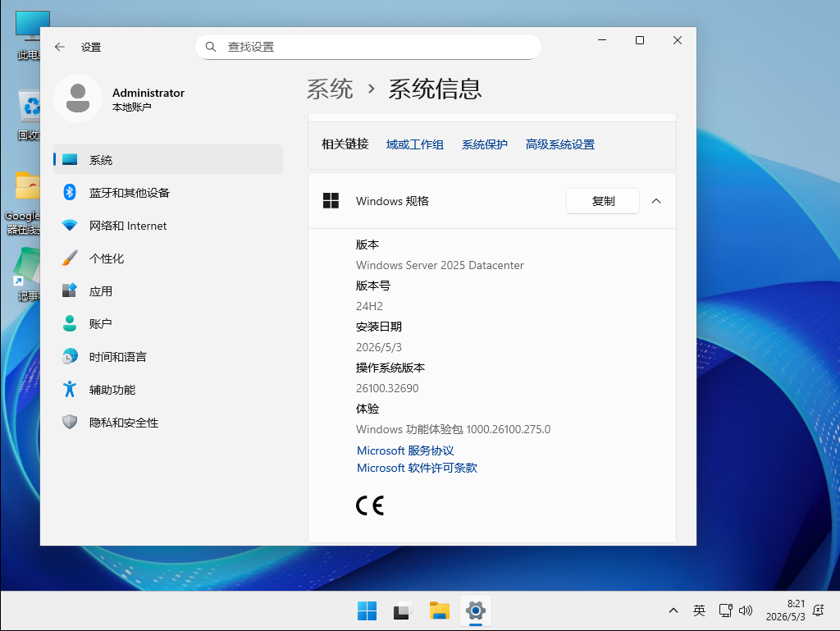
Task: Open the 系统 category in sidebar
Action: [x=168, y=160]
